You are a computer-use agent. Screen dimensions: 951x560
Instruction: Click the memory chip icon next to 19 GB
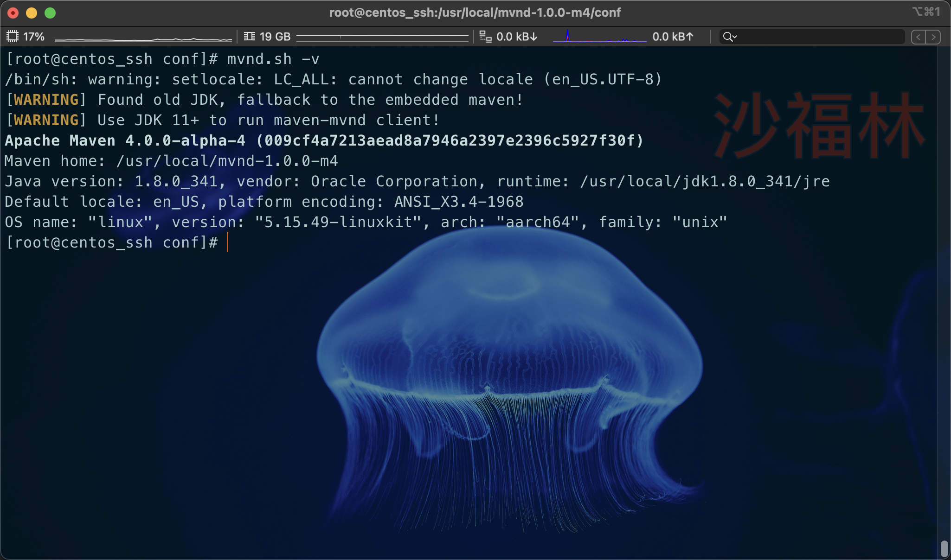click(250, 36)
